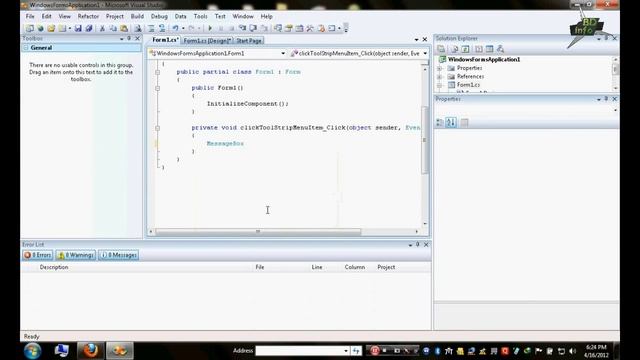This screenshot has width=640, height=360.
Task: Open the Toolbox panel window position dropdown
Action: tap(122, 39)
